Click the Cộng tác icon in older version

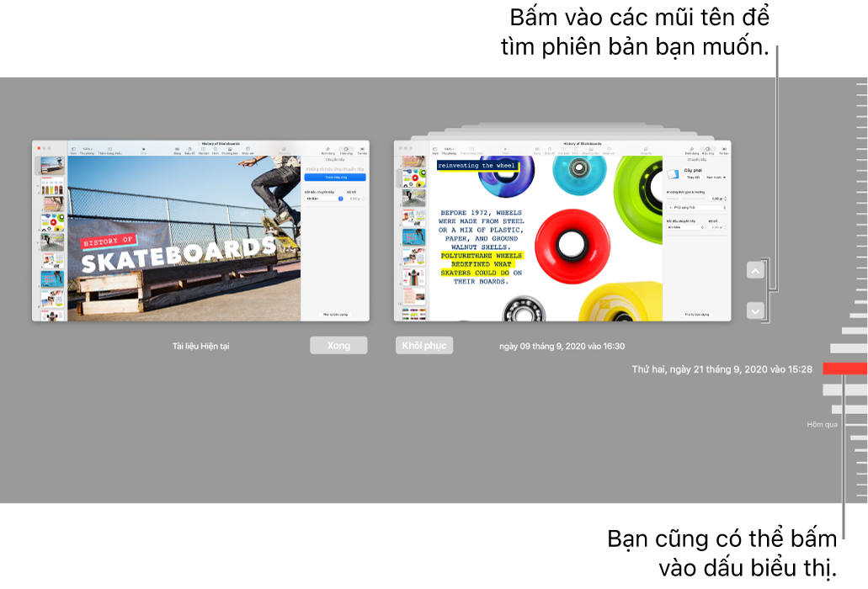pos(646,151)
